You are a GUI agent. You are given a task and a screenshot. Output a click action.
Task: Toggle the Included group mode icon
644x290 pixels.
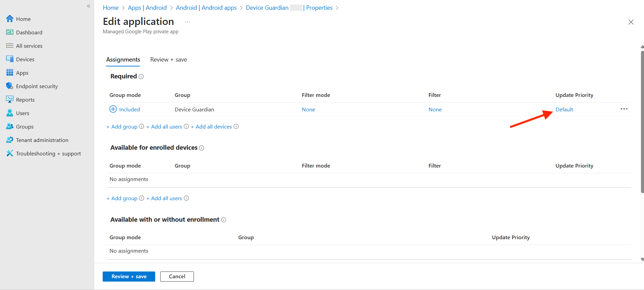[x=113, y=109]
